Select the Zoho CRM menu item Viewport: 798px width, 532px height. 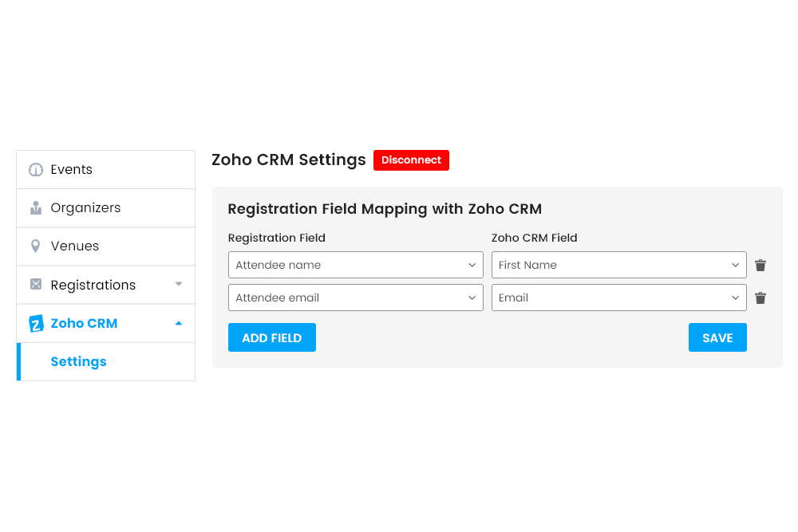[106, 324]
